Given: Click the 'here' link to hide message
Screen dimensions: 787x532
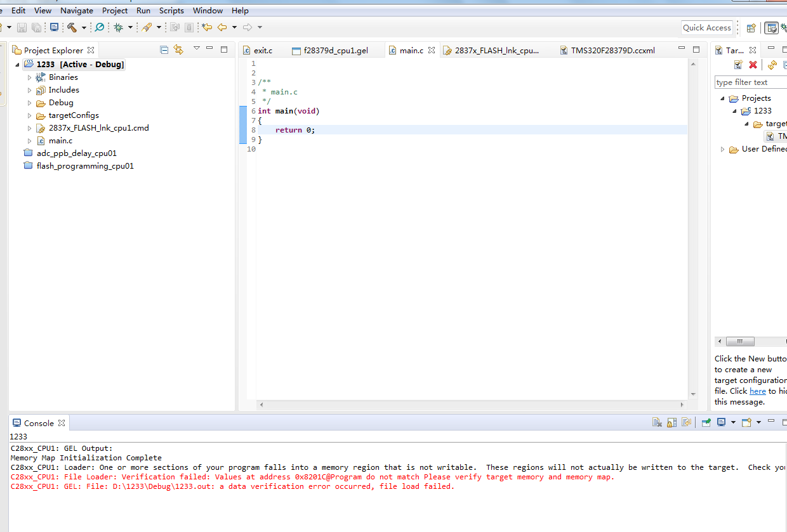Looking at the screenshot, I should 757,391.
